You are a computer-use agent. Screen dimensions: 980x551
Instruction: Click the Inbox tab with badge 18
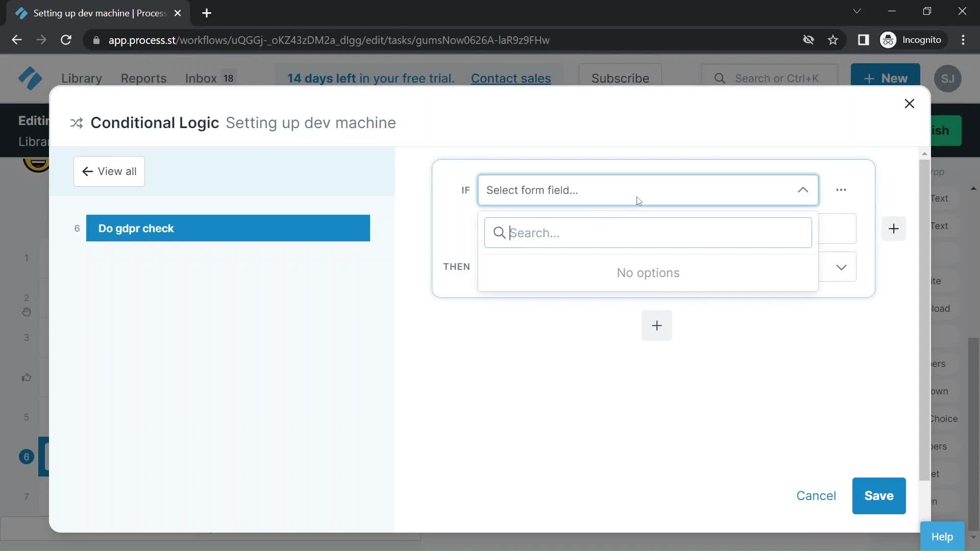(211, 78)
